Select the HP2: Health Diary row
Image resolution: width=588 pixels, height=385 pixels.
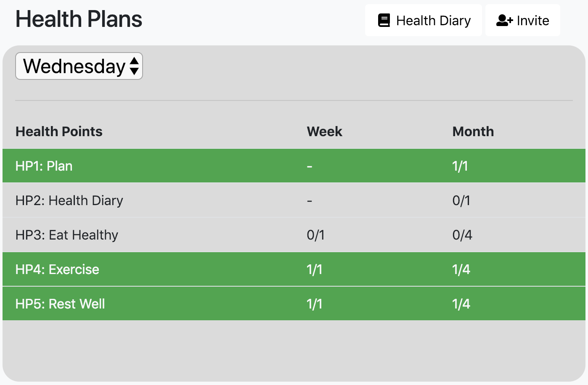(x=69, y=200)
